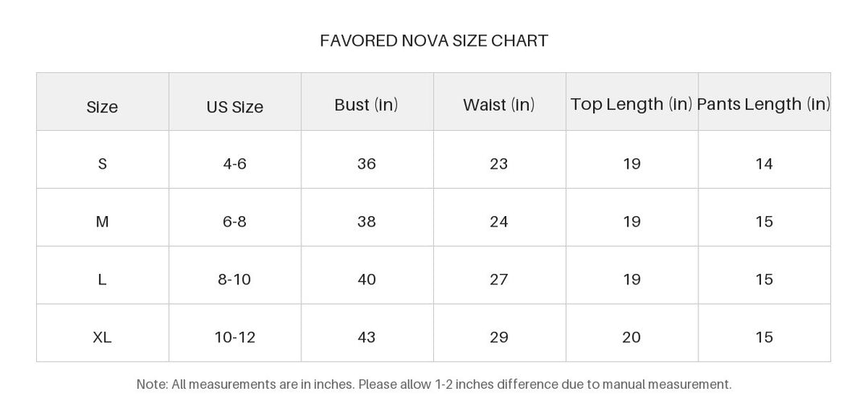
Task: Select the Bust (in) header cell
Action: 366,104
